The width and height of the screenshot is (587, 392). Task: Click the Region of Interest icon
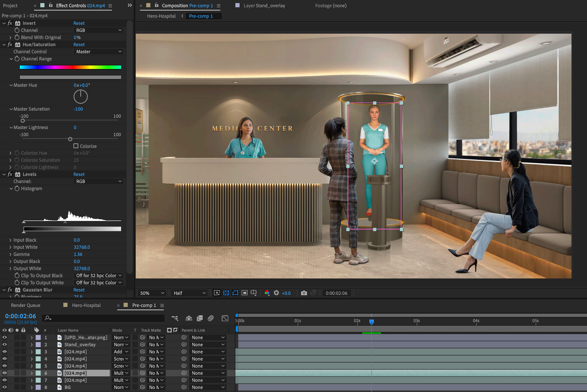(244, 293)
